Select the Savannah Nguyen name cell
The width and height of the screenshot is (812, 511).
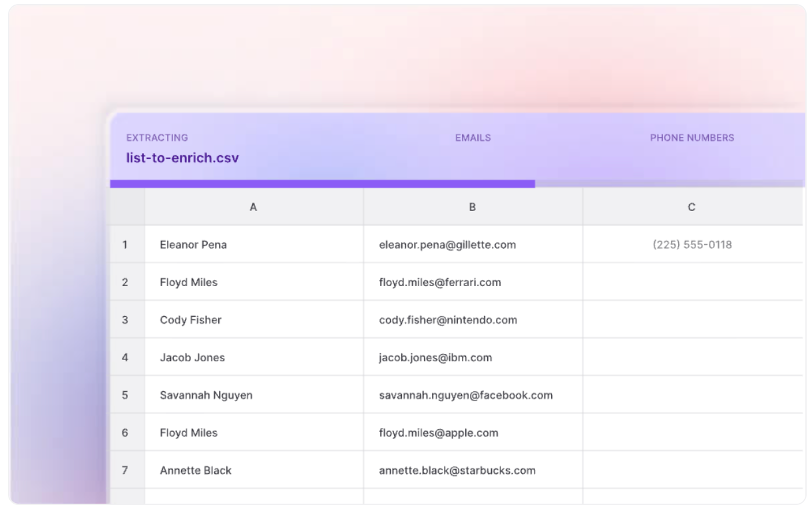[206, 395]
